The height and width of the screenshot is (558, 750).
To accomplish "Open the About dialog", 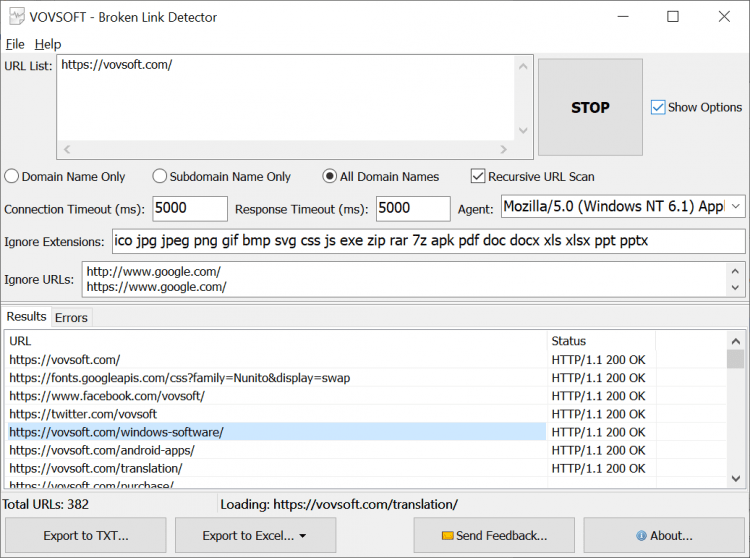I will [664, 535].
